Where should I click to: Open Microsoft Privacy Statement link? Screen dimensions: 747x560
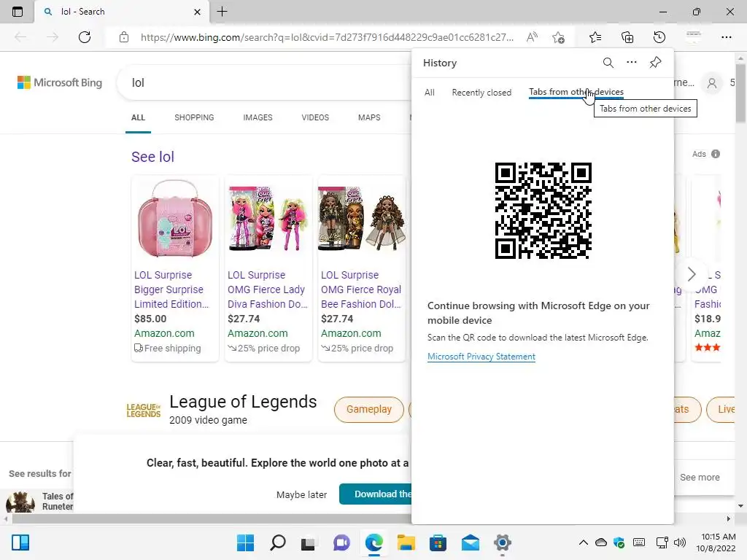481,357
